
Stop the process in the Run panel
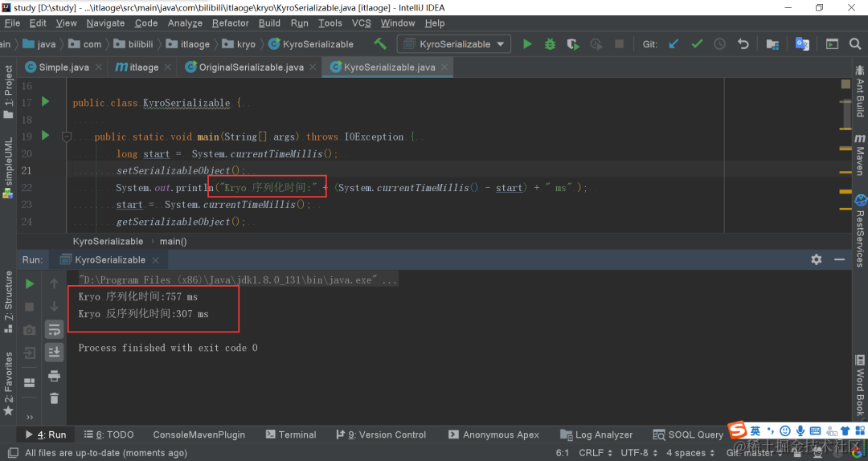point(30,307)
